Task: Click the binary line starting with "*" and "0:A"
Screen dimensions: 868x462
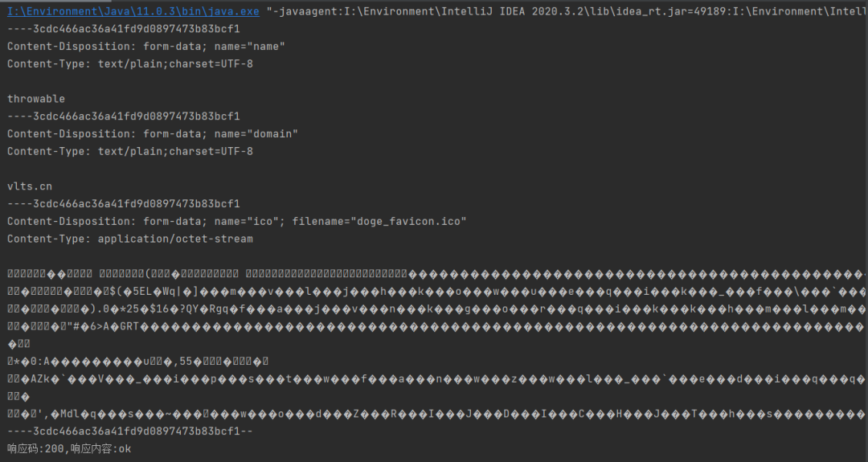Action: click(x=138, y=362)
